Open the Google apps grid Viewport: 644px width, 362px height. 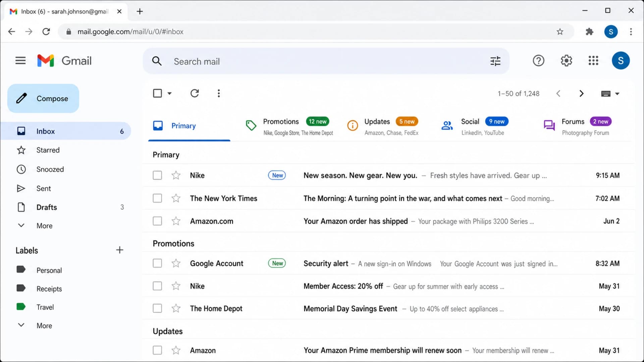593,61
